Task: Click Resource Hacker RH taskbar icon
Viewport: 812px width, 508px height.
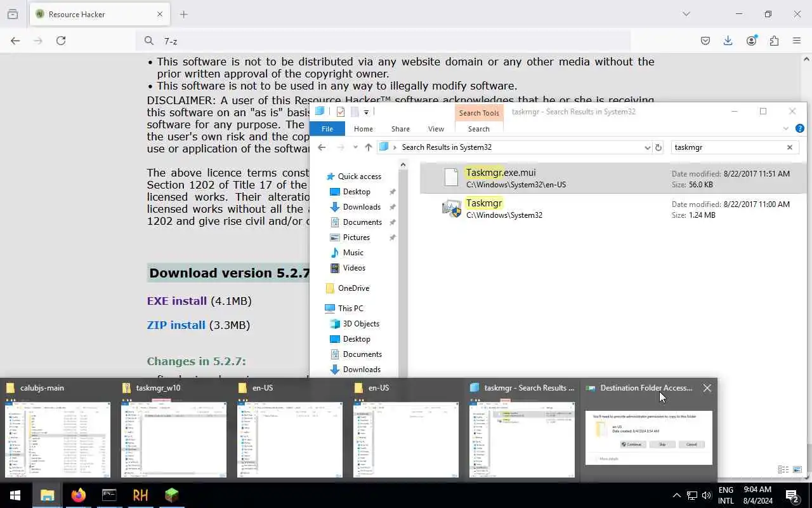Action: point(140,495)
